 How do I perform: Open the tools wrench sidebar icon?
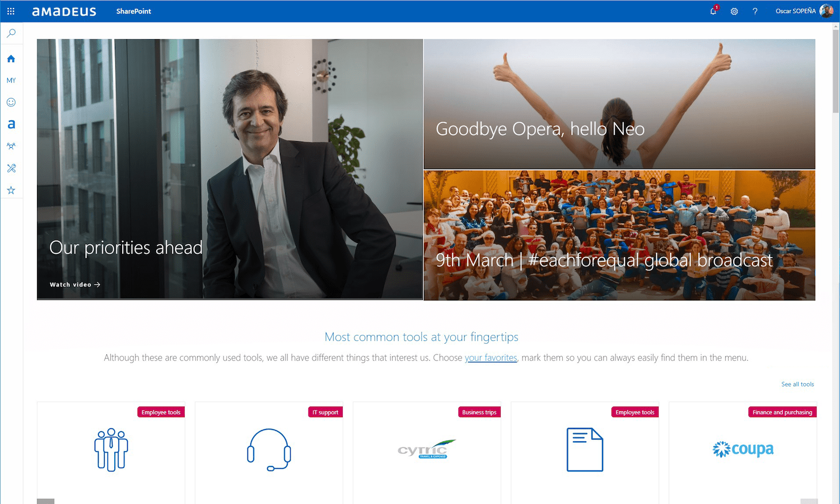pos(11,168)
